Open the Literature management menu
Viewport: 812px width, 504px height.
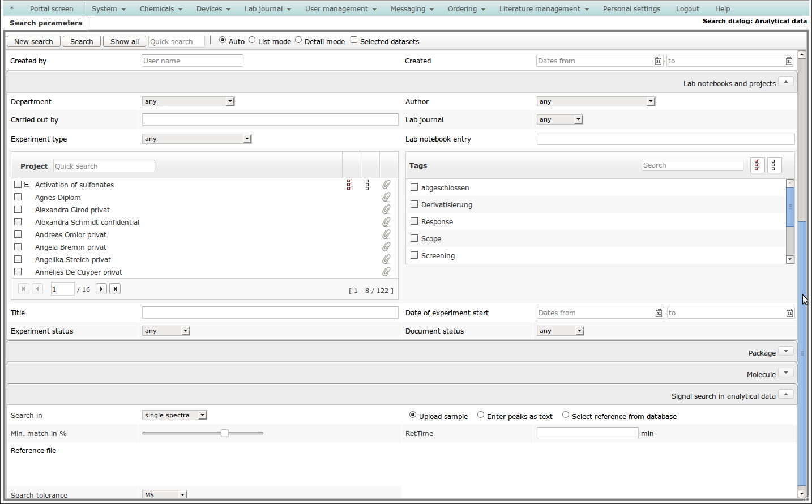click(x=544, y=9)
